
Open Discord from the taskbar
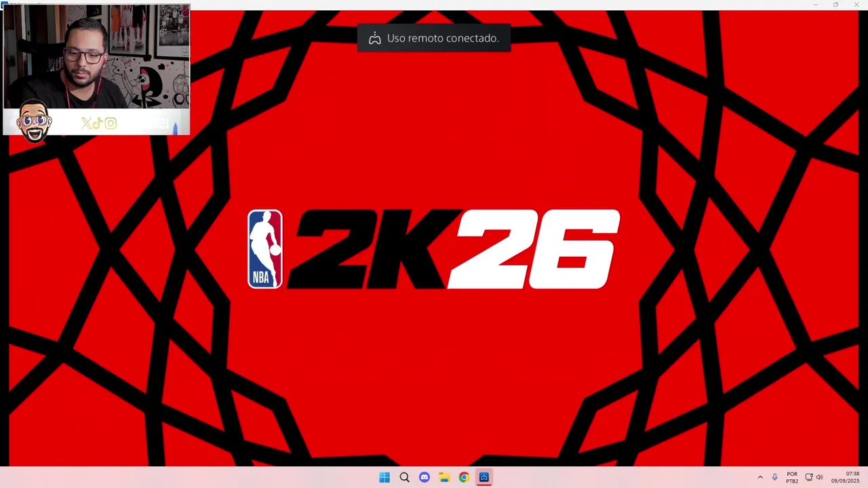425,477
